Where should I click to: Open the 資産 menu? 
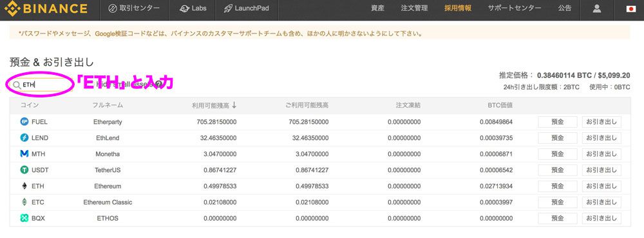click(377, 8)
